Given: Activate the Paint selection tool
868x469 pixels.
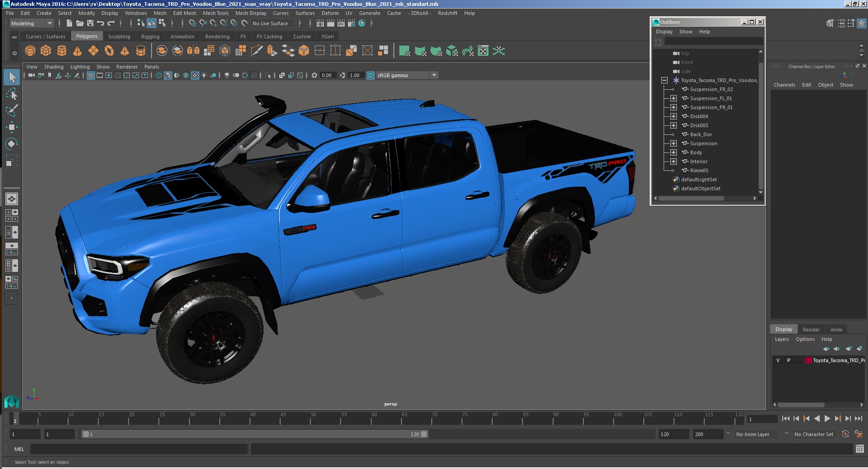Looking at the screenshot, I should tap(12, 110).
